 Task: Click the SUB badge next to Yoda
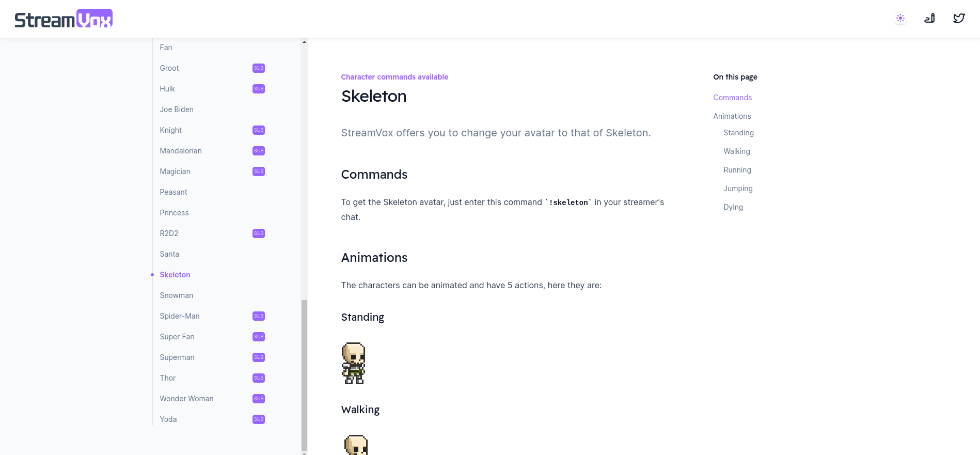[259, 419]
